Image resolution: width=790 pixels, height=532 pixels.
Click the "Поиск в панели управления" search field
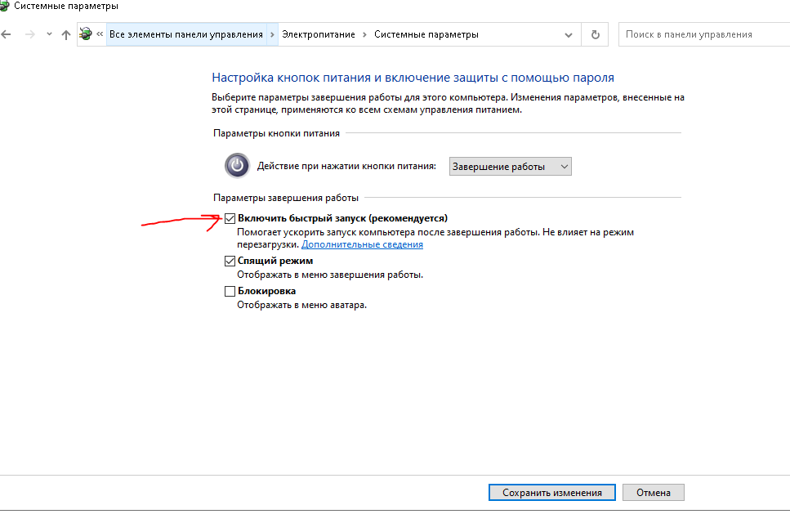tap(703, 35)
